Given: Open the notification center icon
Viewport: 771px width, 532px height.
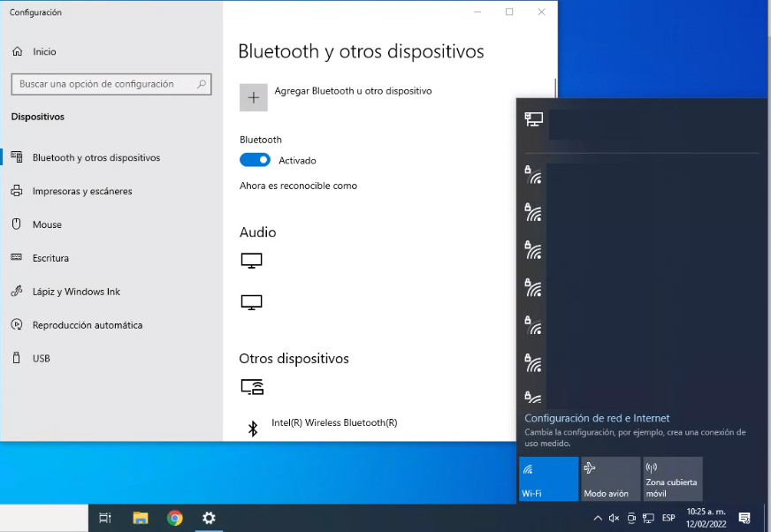Looking at the screenshot, I should click(x=744, y=518).
